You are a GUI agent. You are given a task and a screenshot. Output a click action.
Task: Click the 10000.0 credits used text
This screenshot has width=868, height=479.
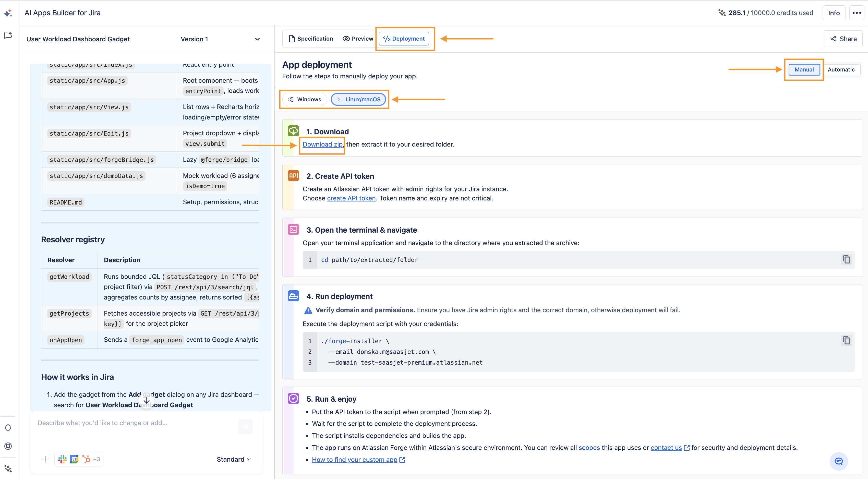click(782, 13)
